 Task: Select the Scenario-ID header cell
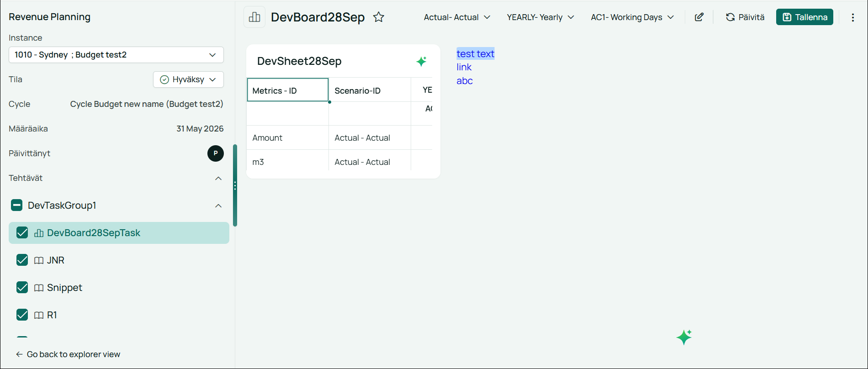click(x=370, y=90)
